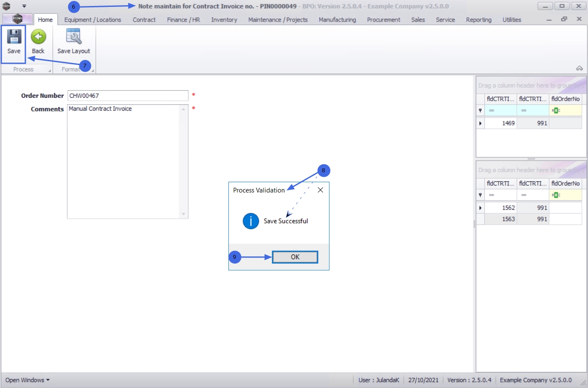Select the cell with value 1563

pos(501,219)
